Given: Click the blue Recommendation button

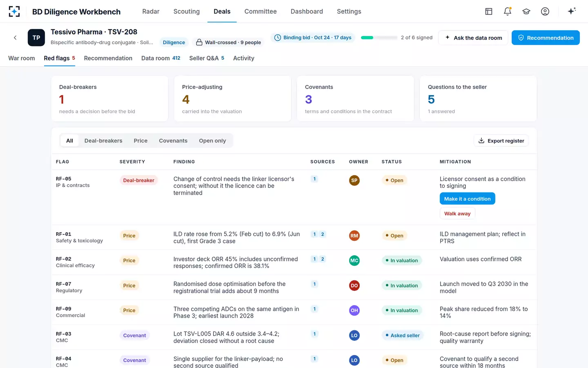Looking at the screenshot, I should point(546,38).
